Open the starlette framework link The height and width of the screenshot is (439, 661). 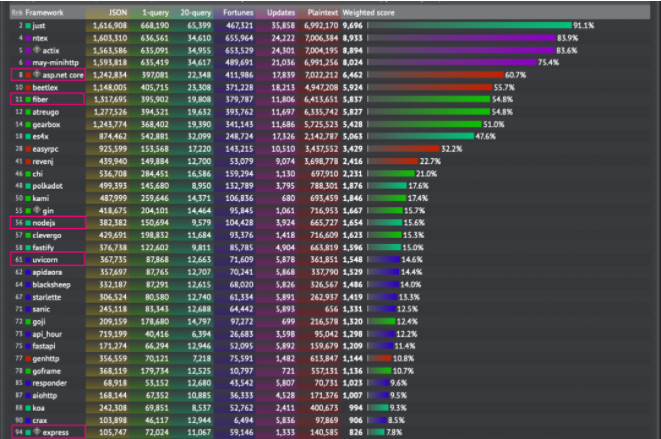47,297
